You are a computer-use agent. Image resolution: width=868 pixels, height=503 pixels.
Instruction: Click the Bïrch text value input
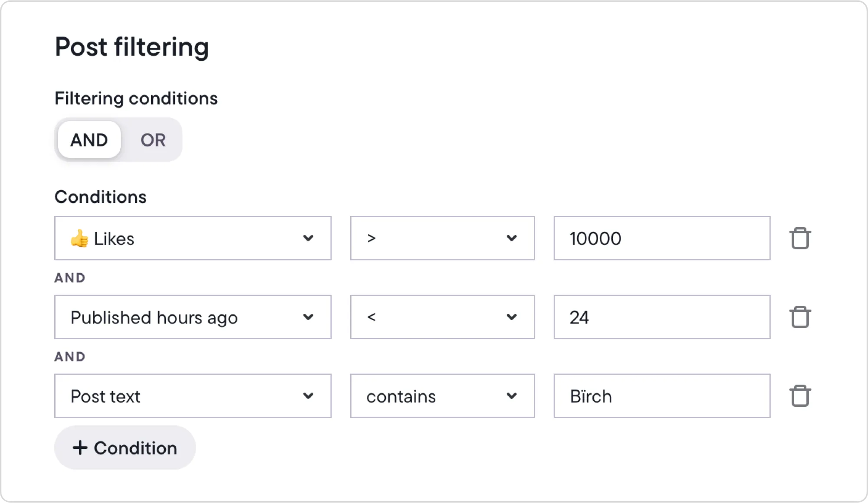(661, 395)
